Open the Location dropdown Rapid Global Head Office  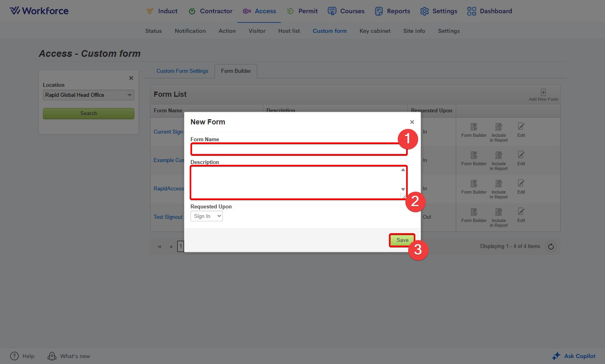click(x=88, y=95)
